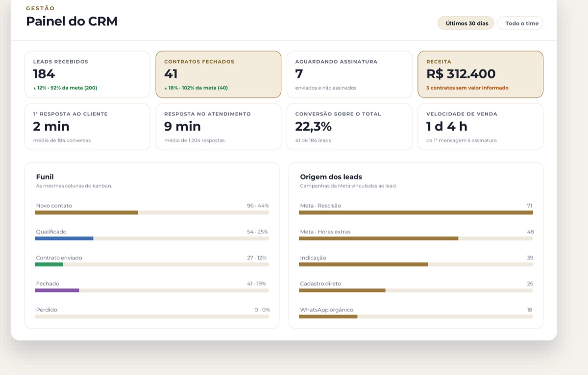Click the Meta · Rescisão source bar

coord(416,212)
